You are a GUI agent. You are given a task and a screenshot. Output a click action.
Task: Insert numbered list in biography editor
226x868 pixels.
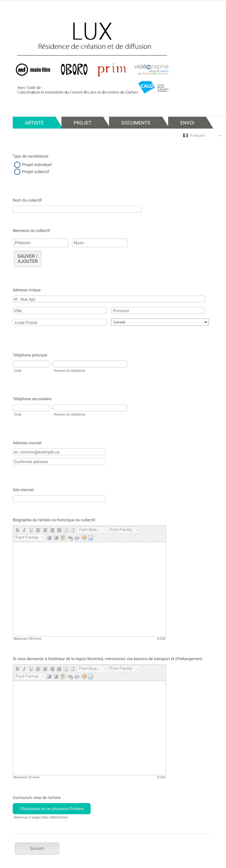point(66,530)
